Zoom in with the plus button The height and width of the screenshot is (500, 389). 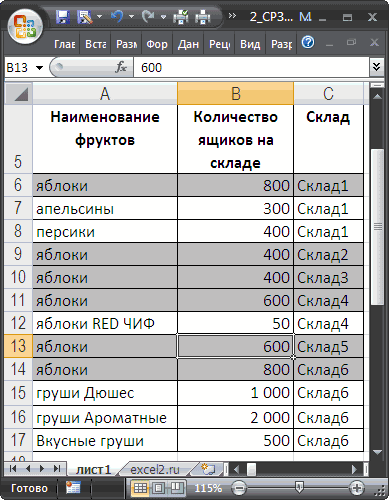pyautogui.click(x=356, y=488)
